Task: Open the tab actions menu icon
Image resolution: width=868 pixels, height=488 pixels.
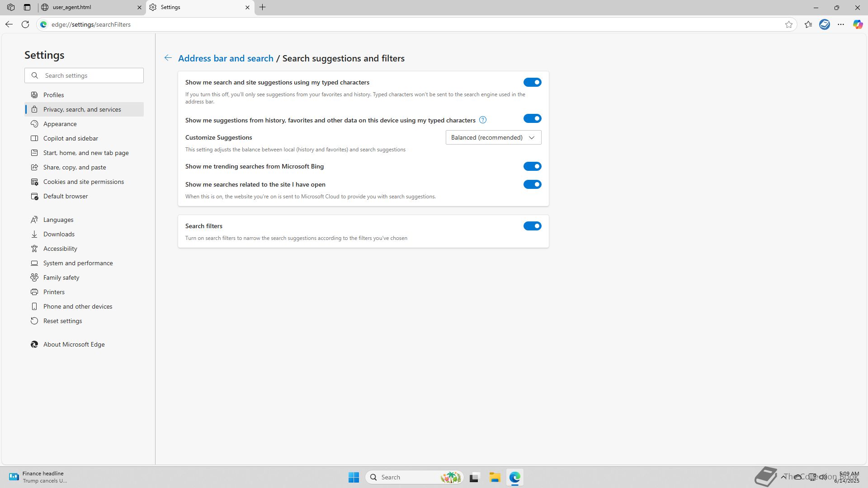Action: coord(27,7)
